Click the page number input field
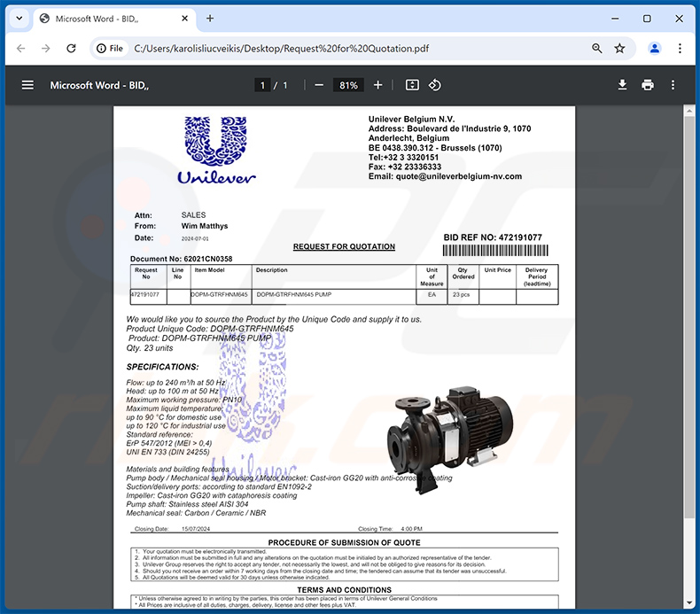This screenshot has width=700, height=614. click(x=262, y=85)
